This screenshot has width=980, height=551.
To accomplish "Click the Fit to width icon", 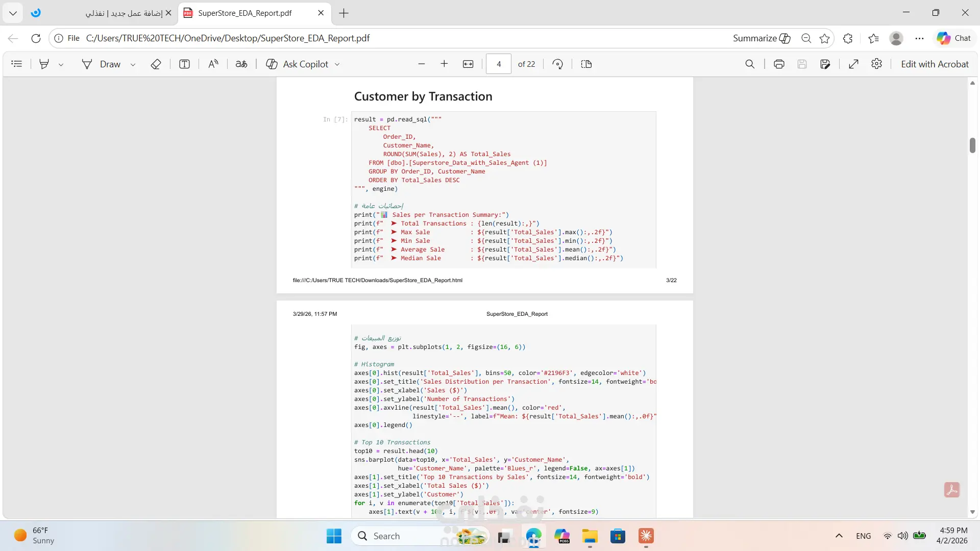I will [468, 64].
